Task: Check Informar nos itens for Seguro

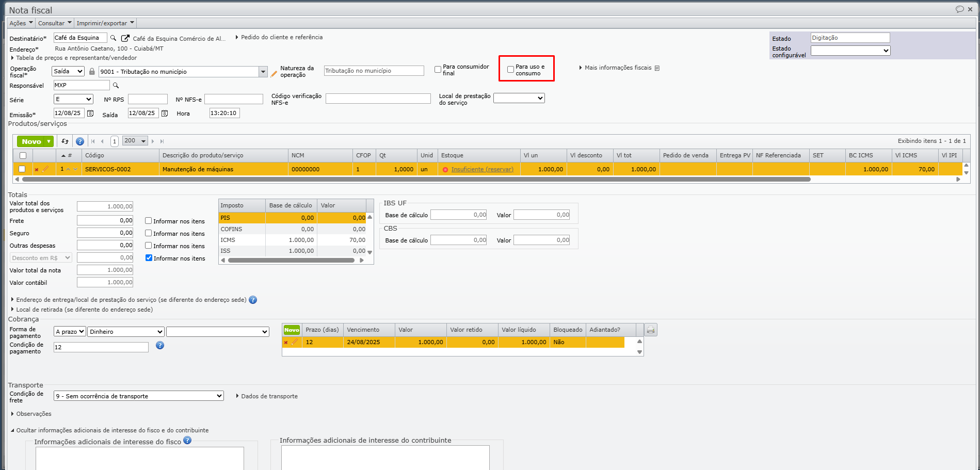Action: 149,233
